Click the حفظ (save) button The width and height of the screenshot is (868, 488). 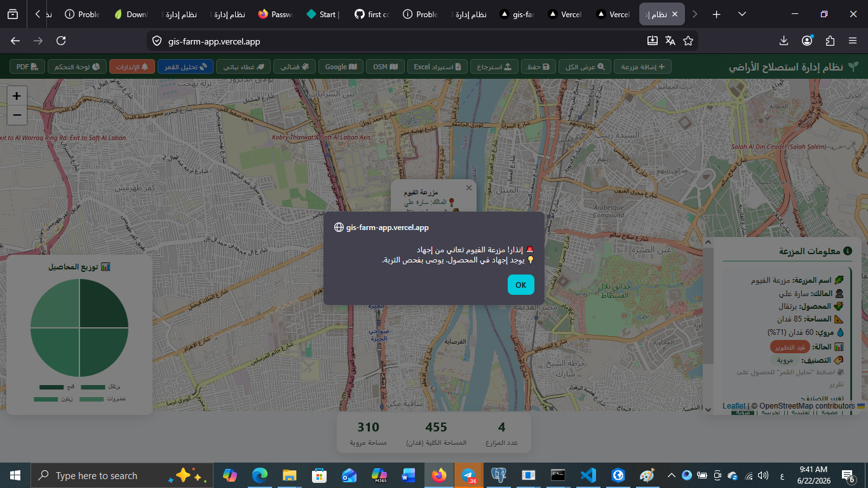(539, 67)
